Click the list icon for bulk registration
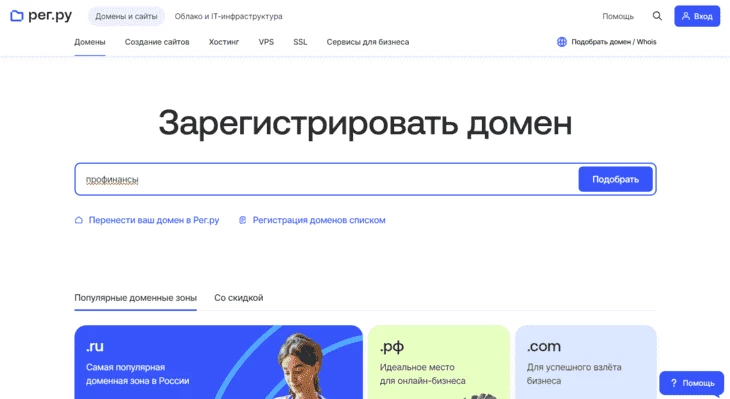Screen dimensions: 730x399 [x=243, y=220]
